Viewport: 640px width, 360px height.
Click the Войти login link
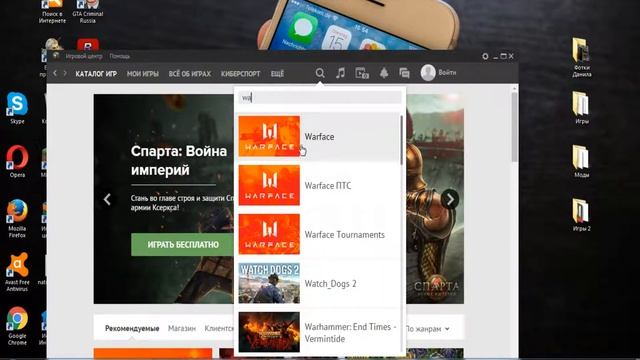tap(447, 73)
